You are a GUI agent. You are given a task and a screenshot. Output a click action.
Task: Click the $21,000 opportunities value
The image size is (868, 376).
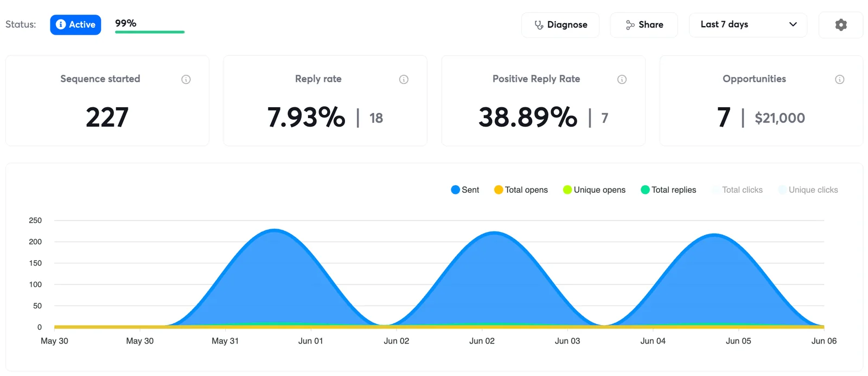tap(780, 118)
